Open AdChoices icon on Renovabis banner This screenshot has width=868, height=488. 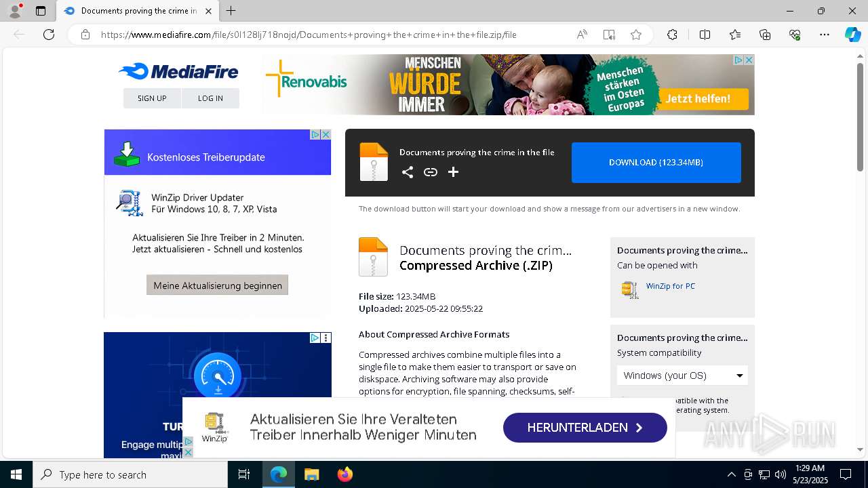tap(738, 60)
